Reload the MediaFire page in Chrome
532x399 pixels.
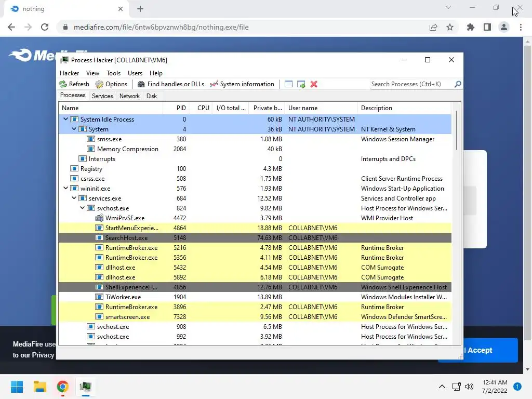tap(45, 27)
